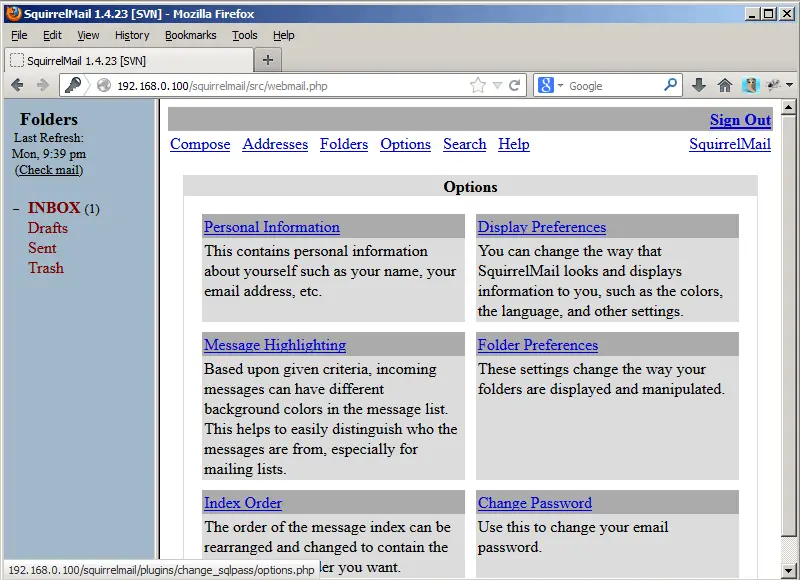Screen dimensions: 800x580
Task: Open Downloads with the down arrow icon
Action: 699,85
